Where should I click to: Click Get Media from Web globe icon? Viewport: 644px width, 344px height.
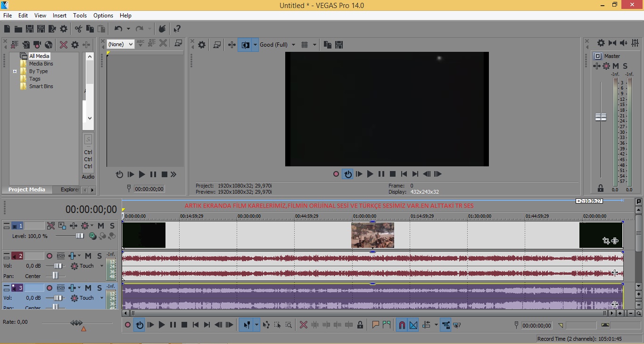49,45
